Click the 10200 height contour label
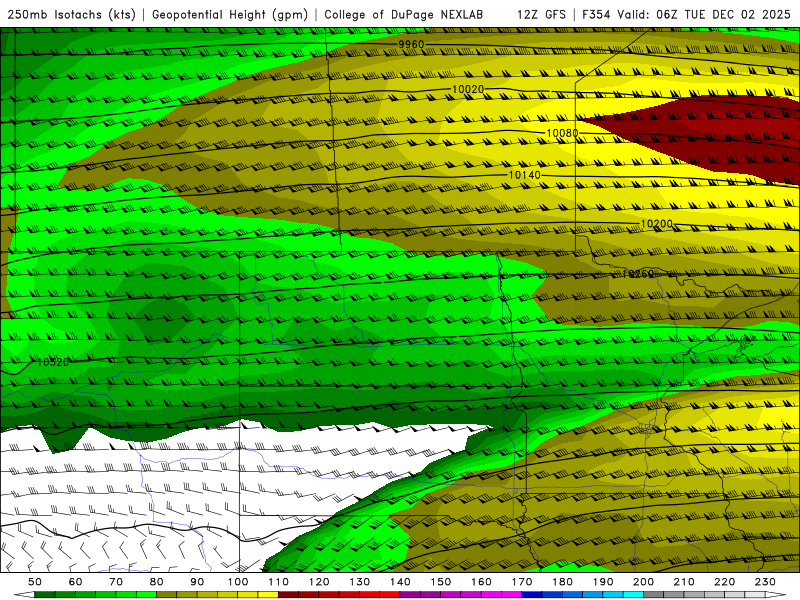Screen dimensions: 800x600 657,223
